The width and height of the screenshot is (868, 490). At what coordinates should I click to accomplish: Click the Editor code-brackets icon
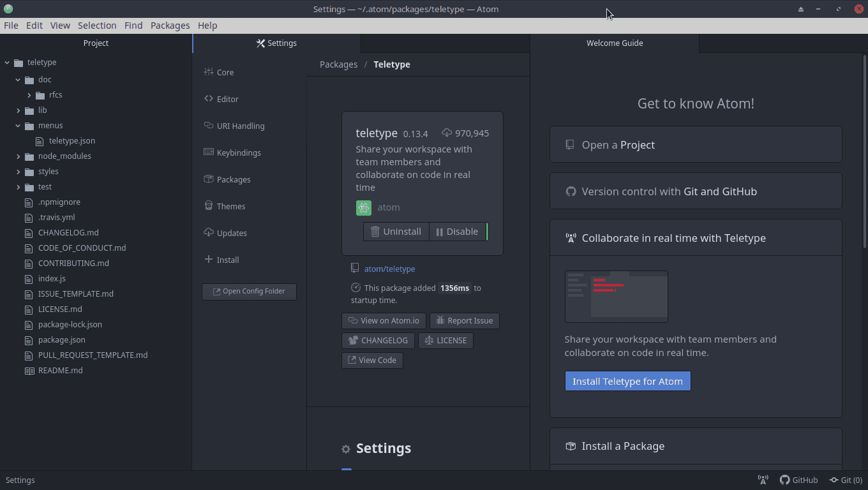[209, 99]
